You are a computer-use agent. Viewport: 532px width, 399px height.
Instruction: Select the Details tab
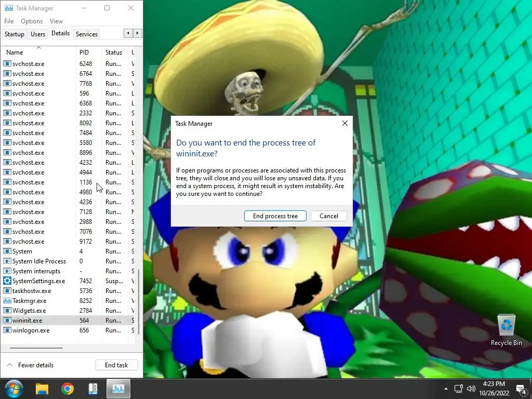[60, 33]
